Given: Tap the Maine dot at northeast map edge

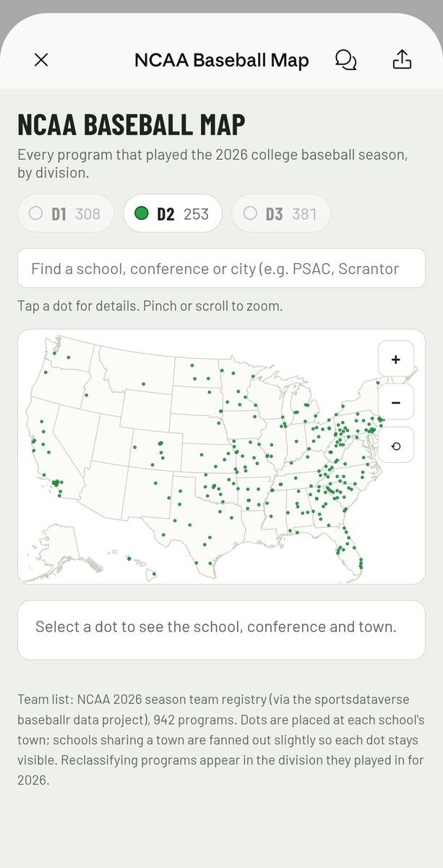Looking at the screenshot, I should tap(378, 383).
